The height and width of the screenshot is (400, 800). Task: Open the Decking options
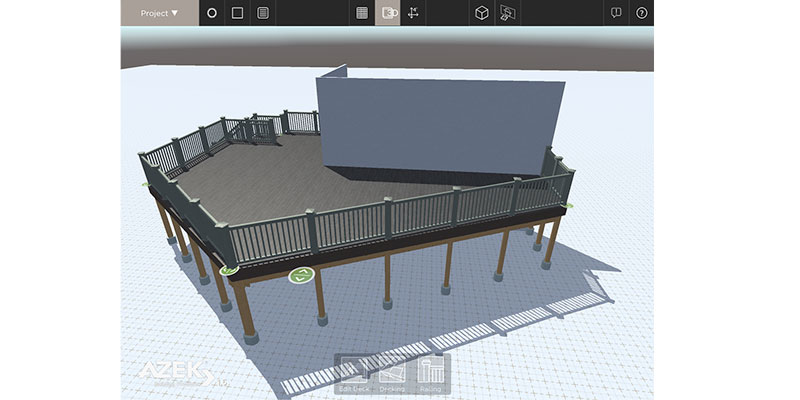click(x=392, y=373)
